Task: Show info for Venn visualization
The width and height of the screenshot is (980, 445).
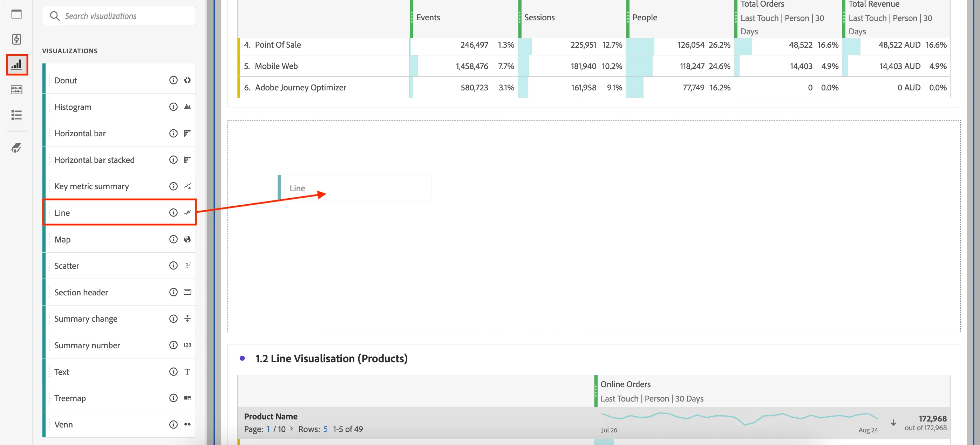Action: (x=173, y=424)
